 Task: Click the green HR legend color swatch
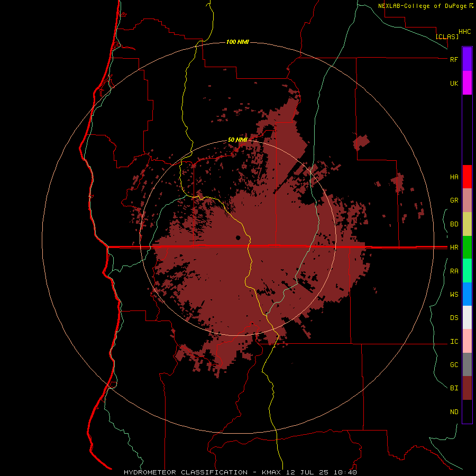tap(467, 248)
